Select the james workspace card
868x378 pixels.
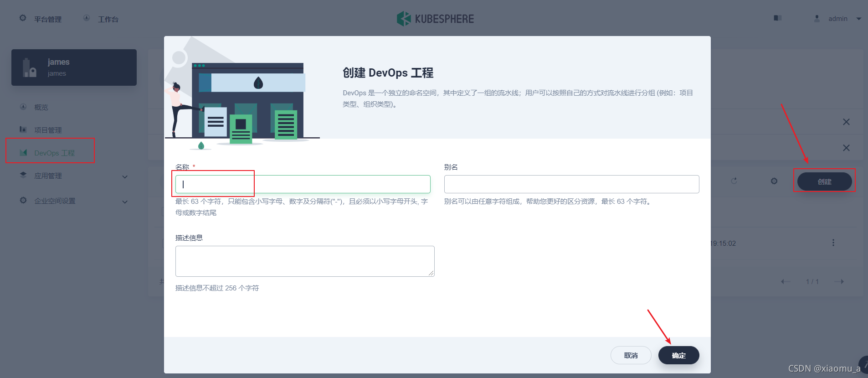coord(74,67)
